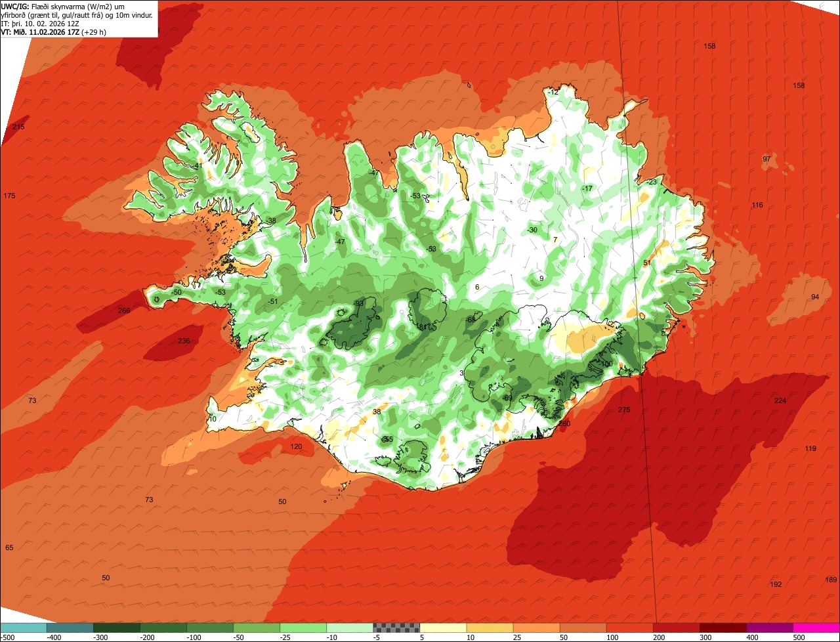Click the purple 400 to 500 legend swatch
Image resolution: width=840 pixels, height=642 pixels.
click(769, 628)
